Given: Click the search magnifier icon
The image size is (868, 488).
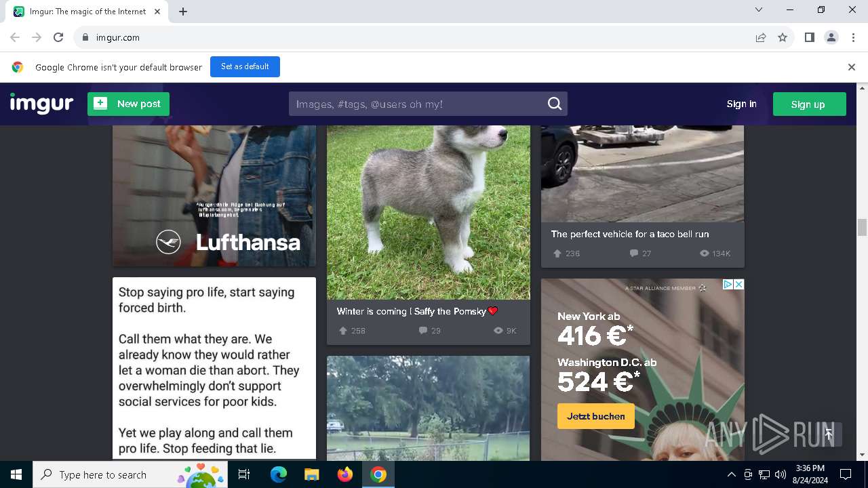Looking at the screenshot, I should coord(555,104).
